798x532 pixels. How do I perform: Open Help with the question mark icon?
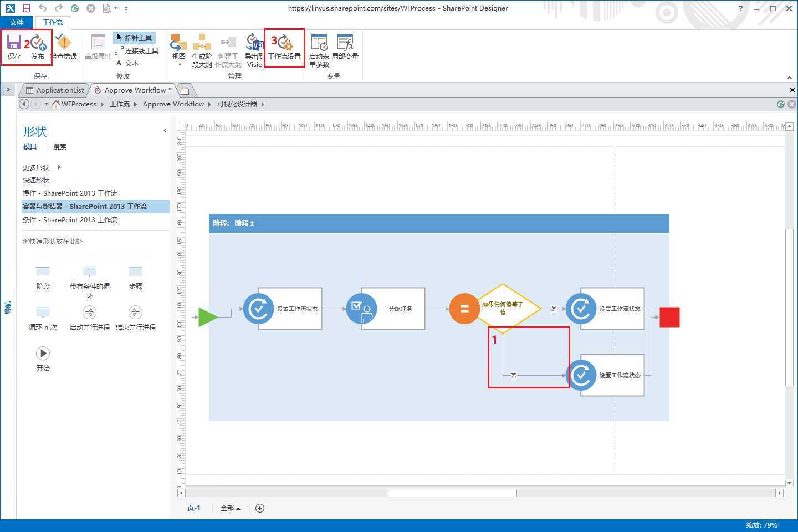click(x=741, y=8)
